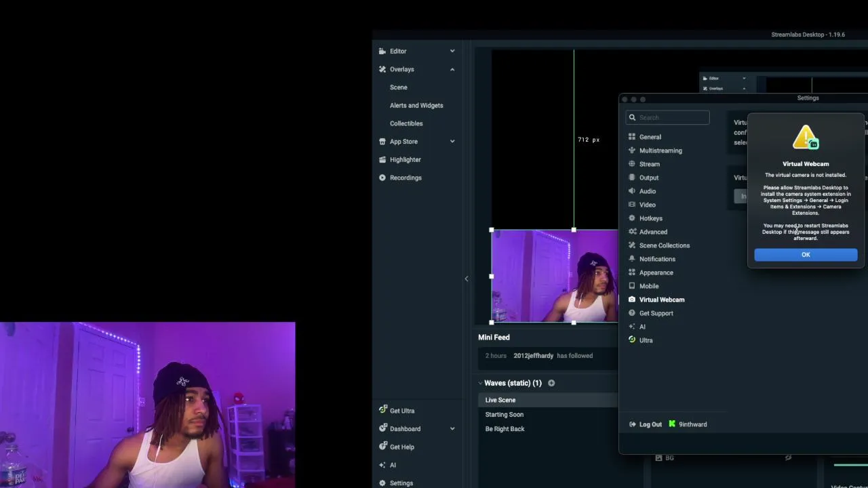Open Alerts and Widgets page
This screenshot has height=488, width=868.
click(416, 105)
